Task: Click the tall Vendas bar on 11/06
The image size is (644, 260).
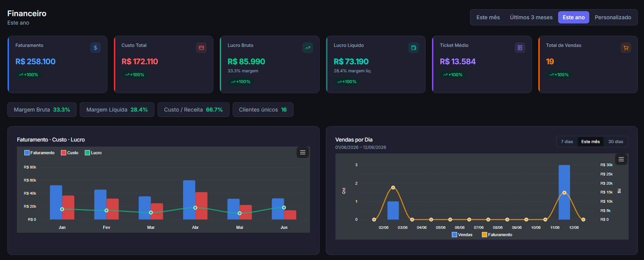Action: pos(564,192)
